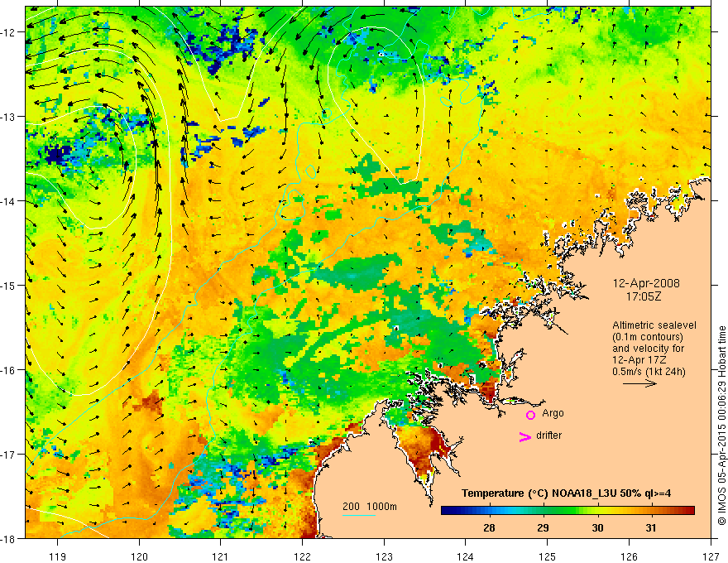Click the '(0.1m contours)' text
728x563 pixels.
point(648,337)
